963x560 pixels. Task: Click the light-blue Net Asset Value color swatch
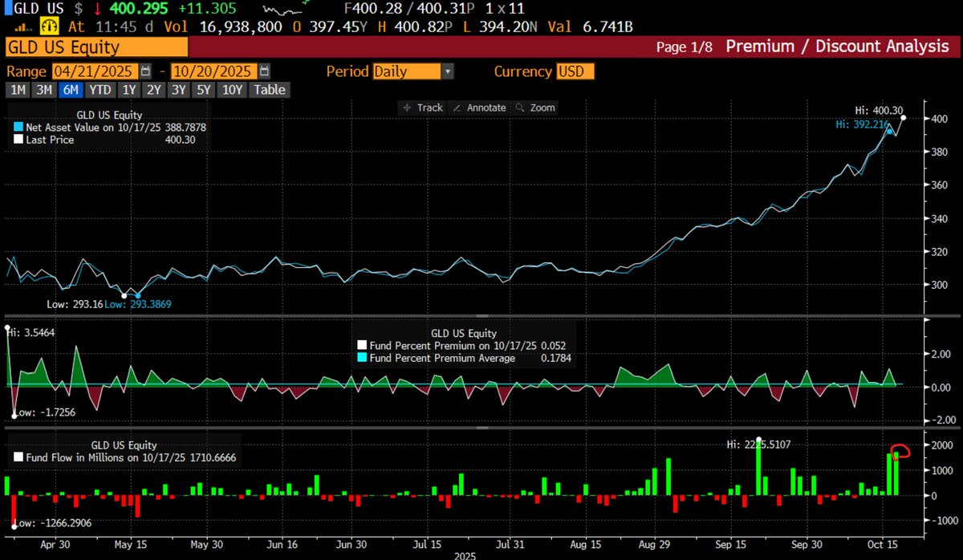[x=19, y=128]
